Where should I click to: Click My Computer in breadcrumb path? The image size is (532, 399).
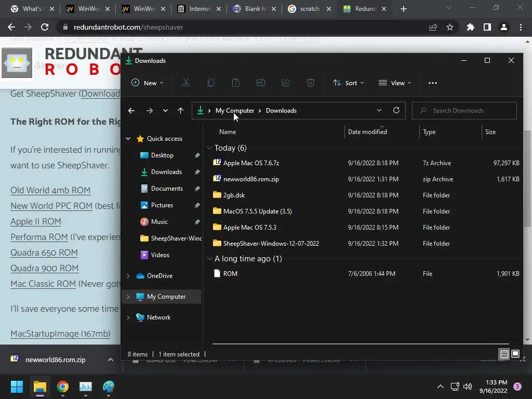(x=235, y=111)
